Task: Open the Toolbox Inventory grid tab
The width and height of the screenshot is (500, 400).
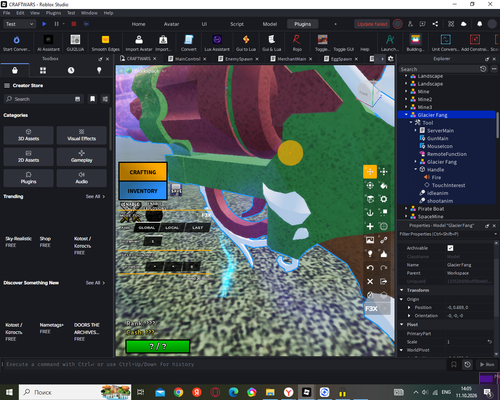Action: 43,70
